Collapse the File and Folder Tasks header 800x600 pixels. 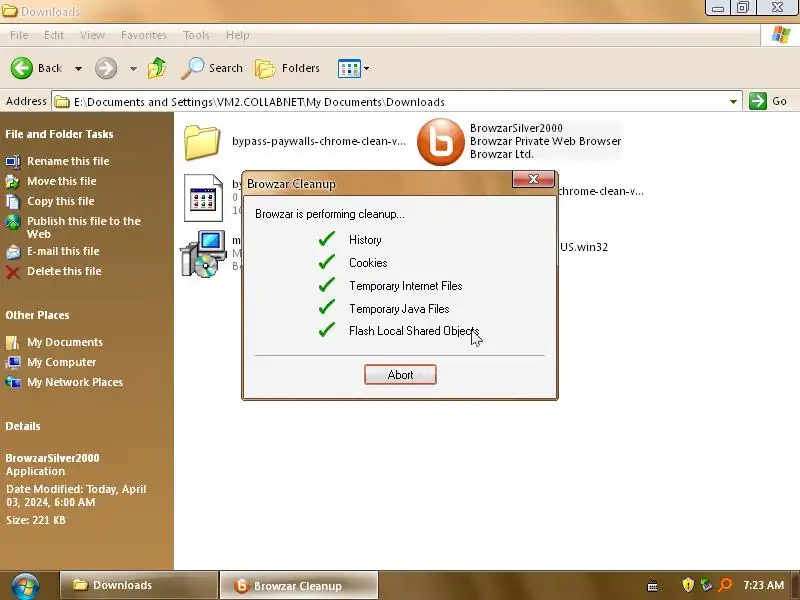point(59,134)
